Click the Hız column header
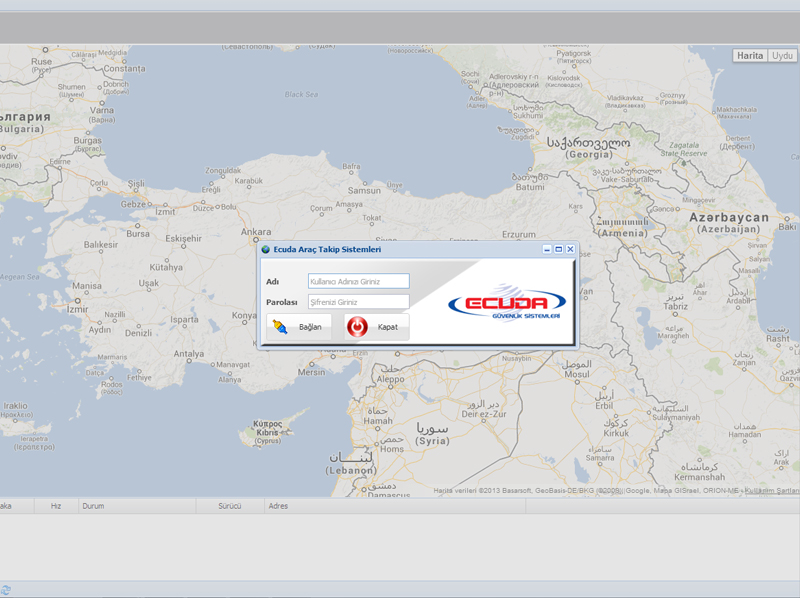The width and height of the screenshot is (800, 598). click(x=56, y=506)
